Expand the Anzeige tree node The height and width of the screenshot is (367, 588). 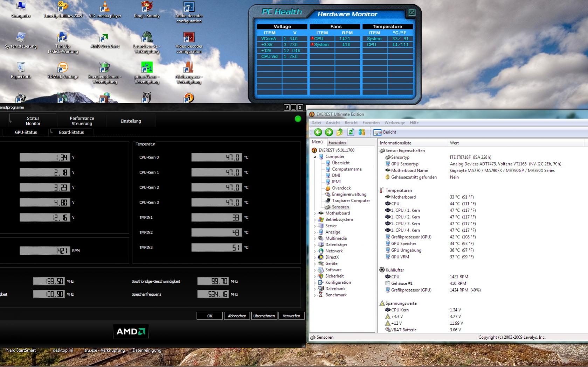[315, 232]
